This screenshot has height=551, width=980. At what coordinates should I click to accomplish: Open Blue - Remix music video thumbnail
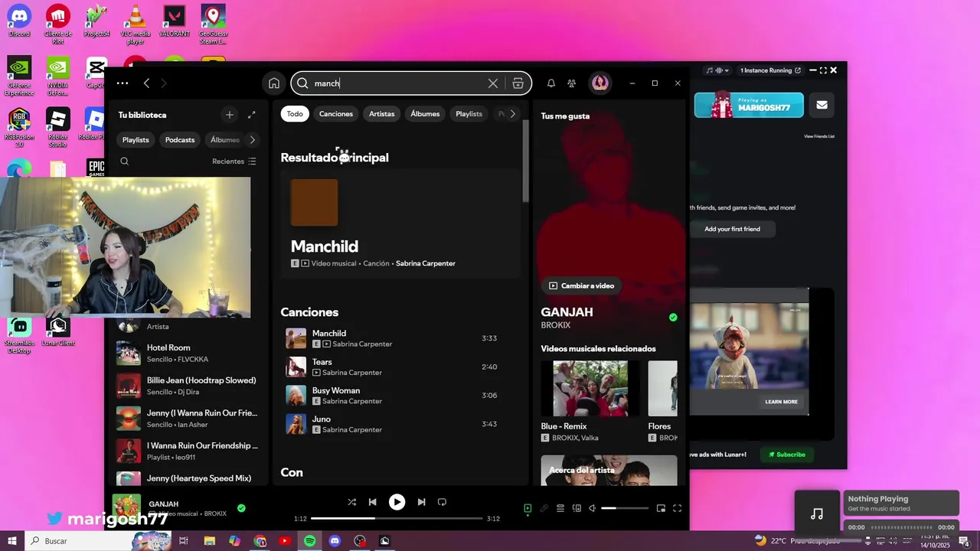tap(590, 389)
